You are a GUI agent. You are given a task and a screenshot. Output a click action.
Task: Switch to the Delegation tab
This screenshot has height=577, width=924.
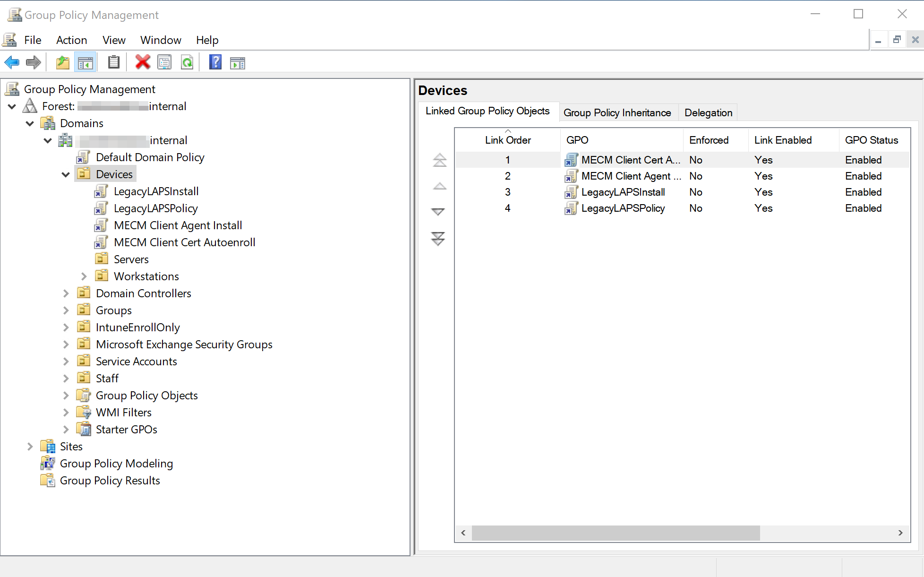point(708,112)
